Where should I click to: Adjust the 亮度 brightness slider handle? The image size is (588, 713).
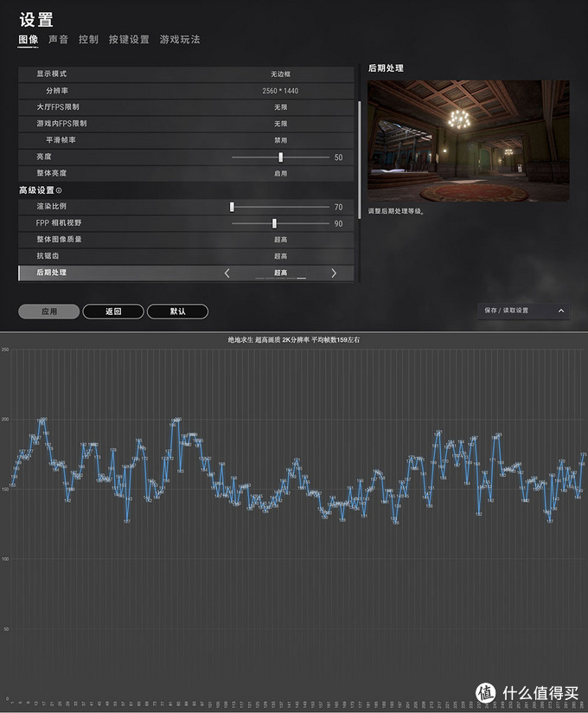[x=281, y=157]
